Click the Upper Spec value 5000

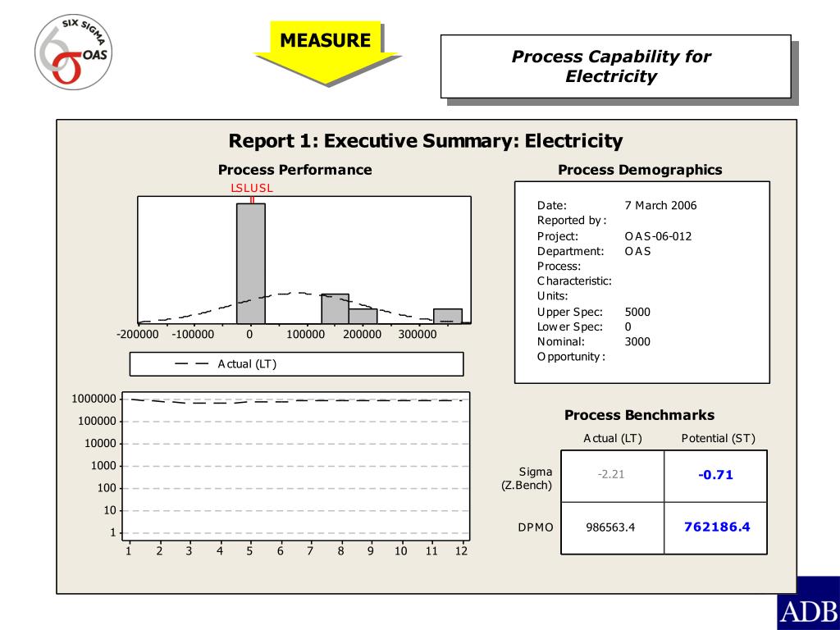[637, 312]
